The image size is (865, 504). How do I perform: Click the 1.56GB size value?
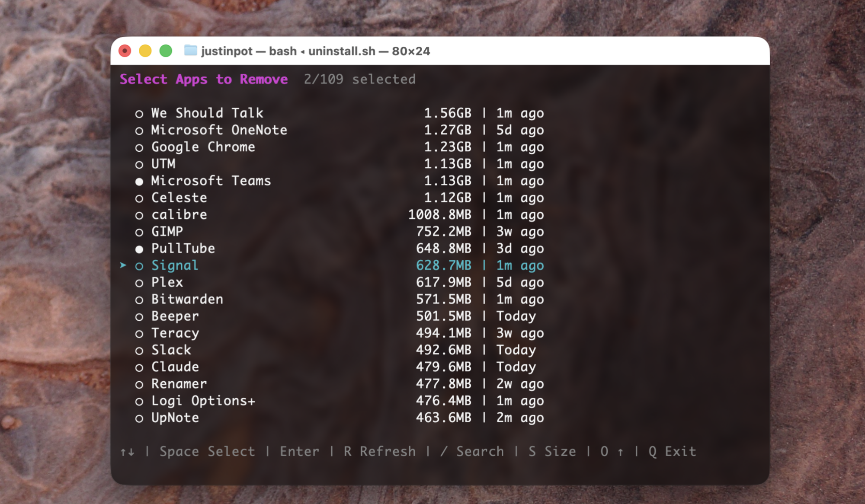448,113
